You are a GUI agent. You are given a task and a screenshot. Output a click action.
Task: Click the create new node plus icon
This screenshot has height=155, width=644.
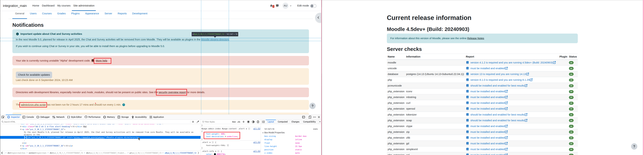[x=193, y=122]
